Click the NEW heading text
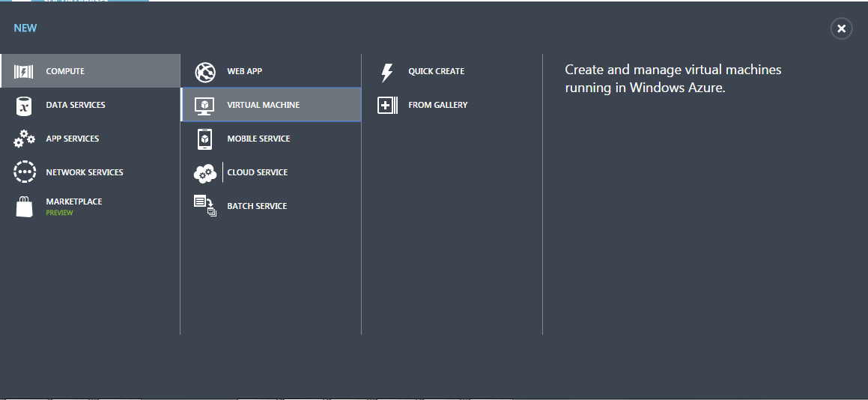 25,28
